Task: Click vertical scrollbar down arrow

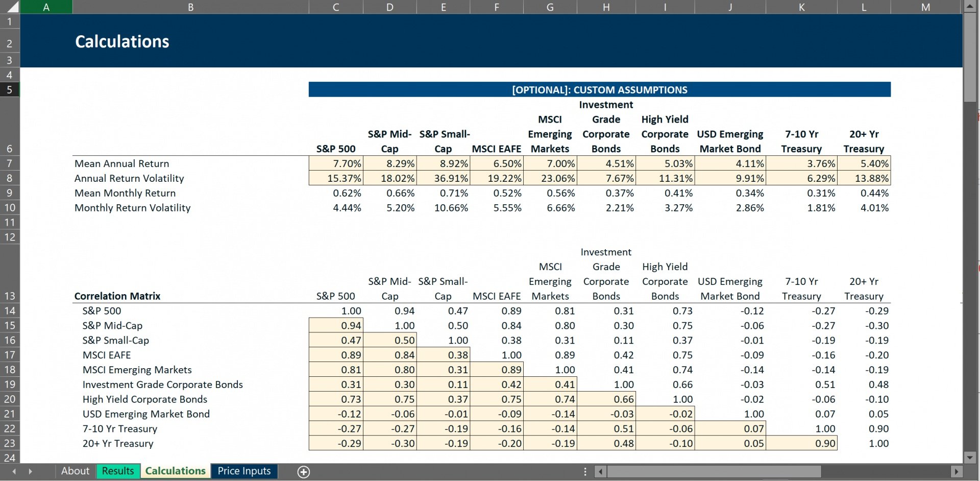Action: click(970, 458)
